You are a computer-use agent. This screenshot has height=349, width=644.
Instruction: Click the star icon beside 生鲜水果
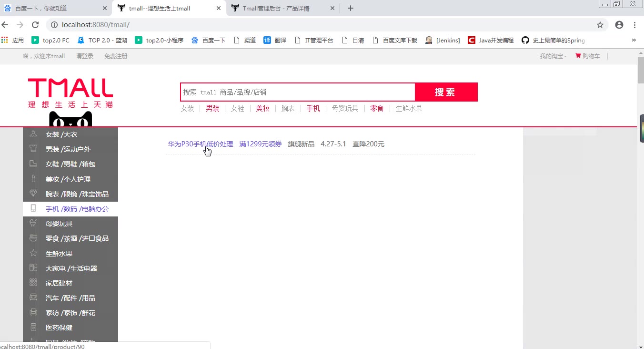click(33, 253)
